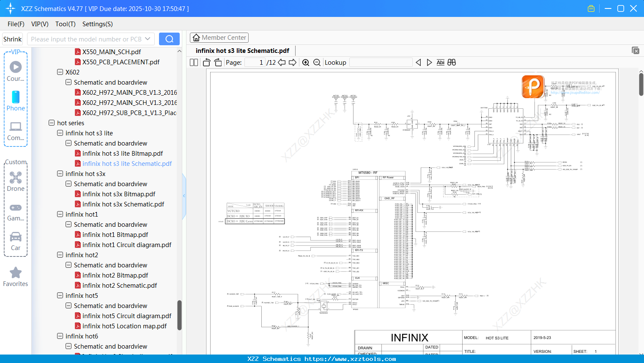Open the Drone schematics section
This screenshot has width=644, height=363.
tap(15, 178)
